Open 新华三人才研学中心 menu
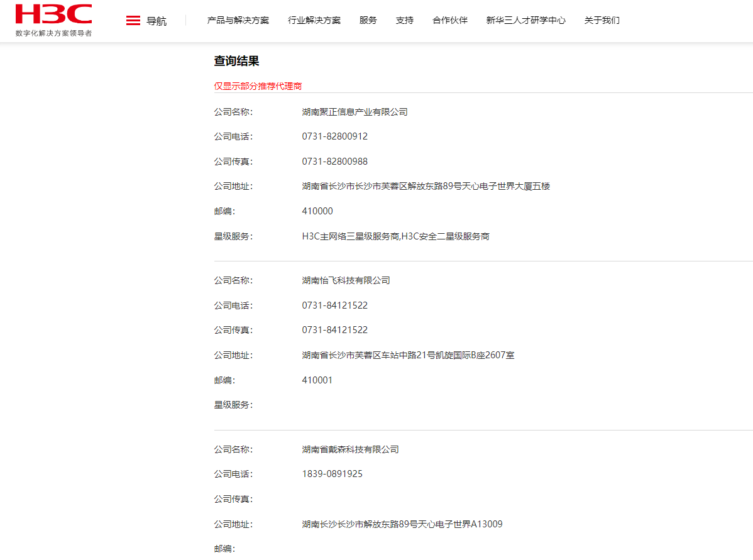The image size is (753, 560). 526,20
